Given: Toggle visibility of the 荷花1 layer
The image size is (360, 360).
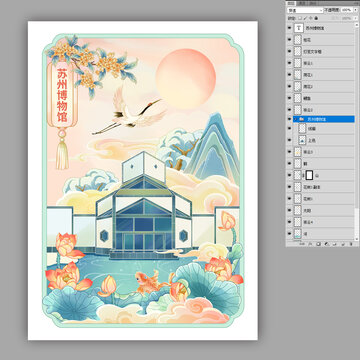Looking at the screenshot, I should 289,75.
